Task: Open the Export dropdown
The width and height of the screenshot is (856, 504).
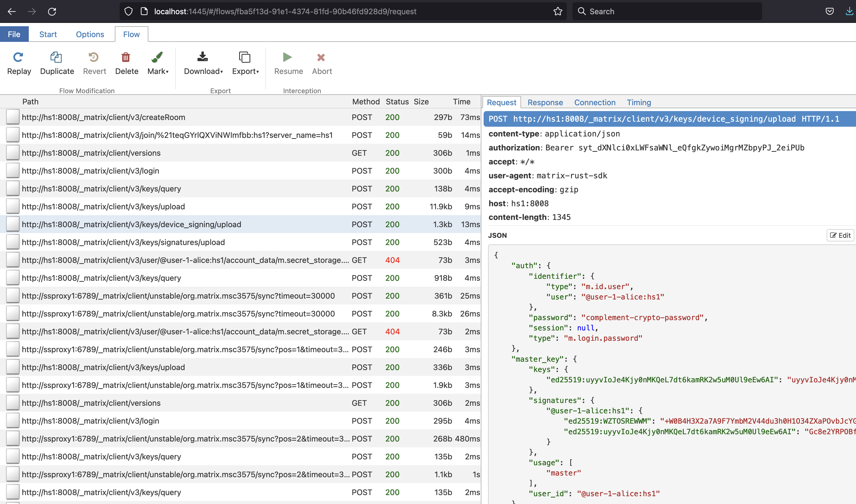Action: click(x=246, y=63)
